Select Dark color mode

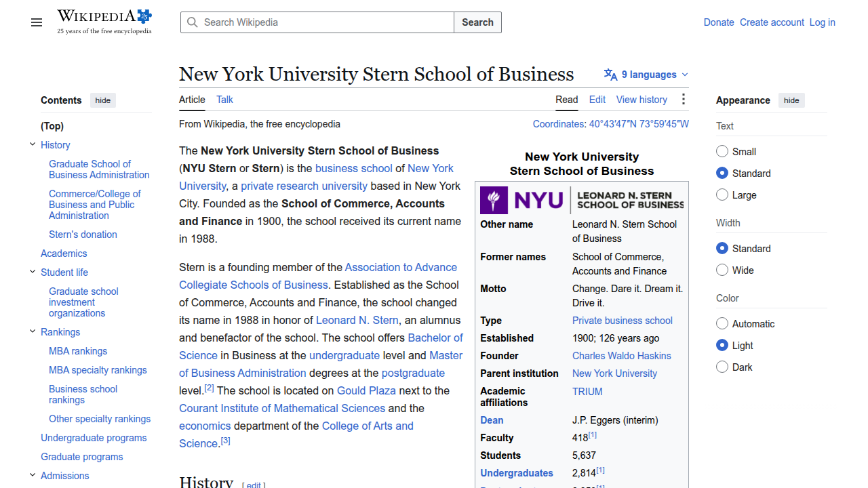click(722, 367)
